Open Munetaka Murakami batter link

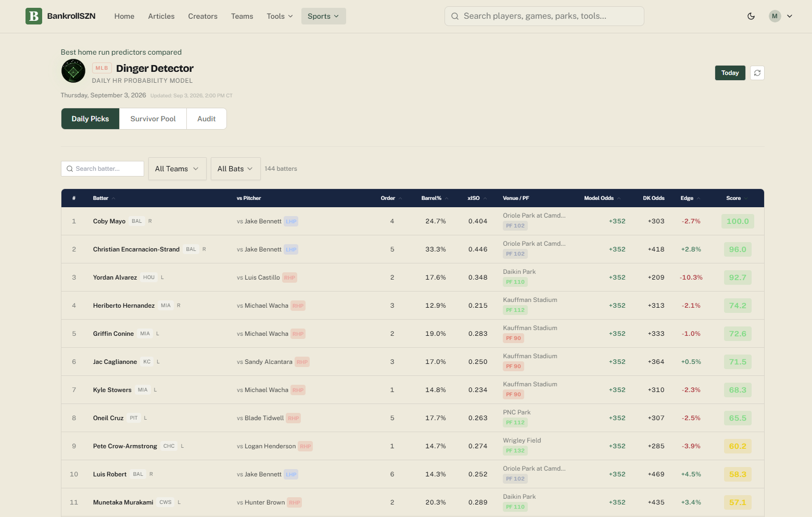(x=123, y=502)
